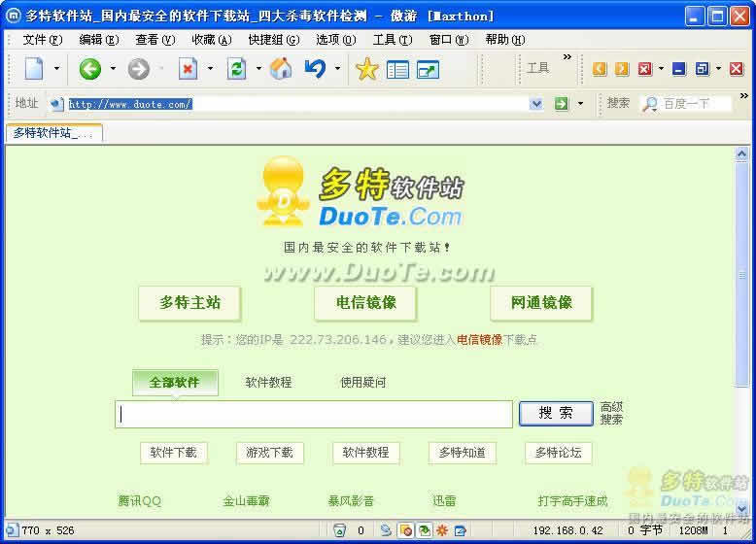Expand the Go button dropdown arrow
Screen dimensions: 756x544
click(580, 103)
